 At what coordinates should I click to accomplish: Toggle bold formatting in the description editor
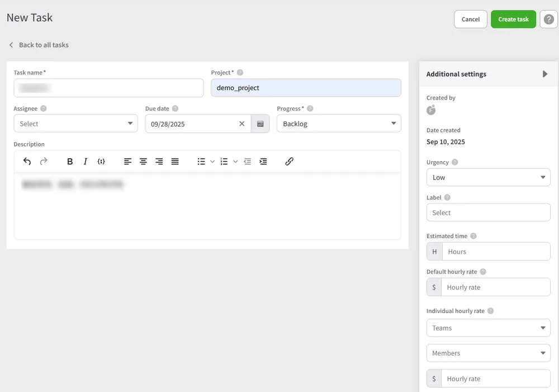pos(69,161)
